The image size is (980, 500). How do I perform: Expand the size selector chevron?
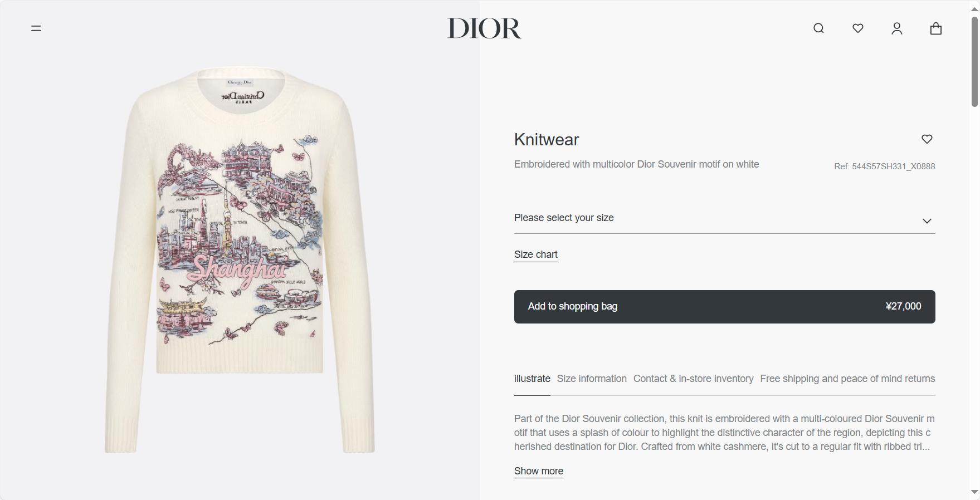(x=927, y=221)
